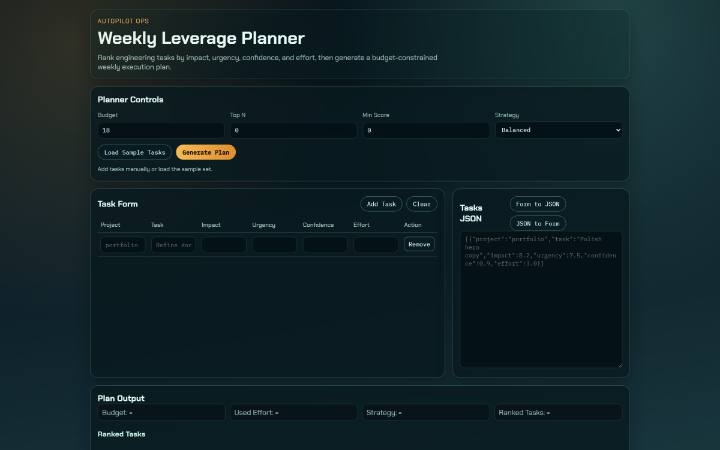Click the 'Strategy: –' output stat
720x450 pixels.
coord(426,412)
